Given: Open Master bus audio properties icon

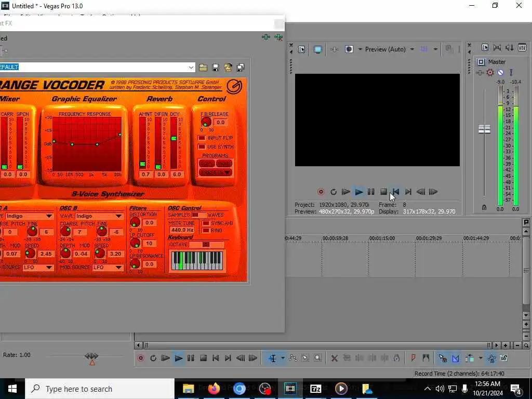Looking at the screenshot, I should coord(485,47).
